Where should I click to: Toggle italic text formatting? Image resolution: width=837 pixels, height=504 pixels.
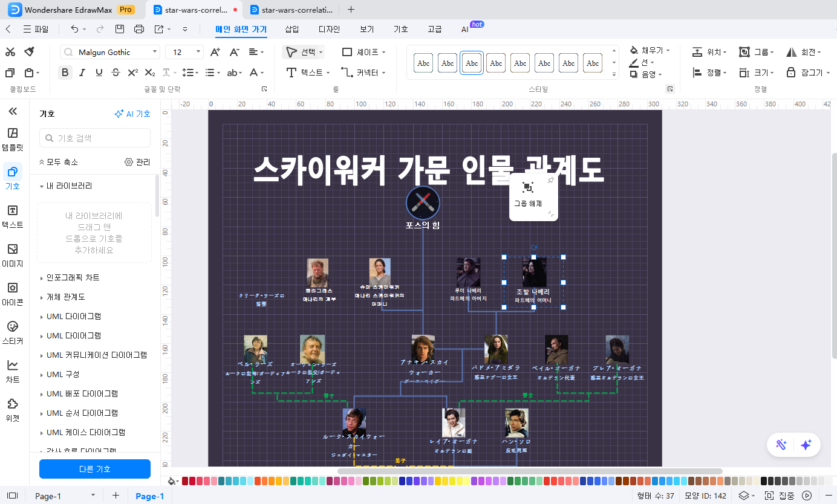coord(82,73)
